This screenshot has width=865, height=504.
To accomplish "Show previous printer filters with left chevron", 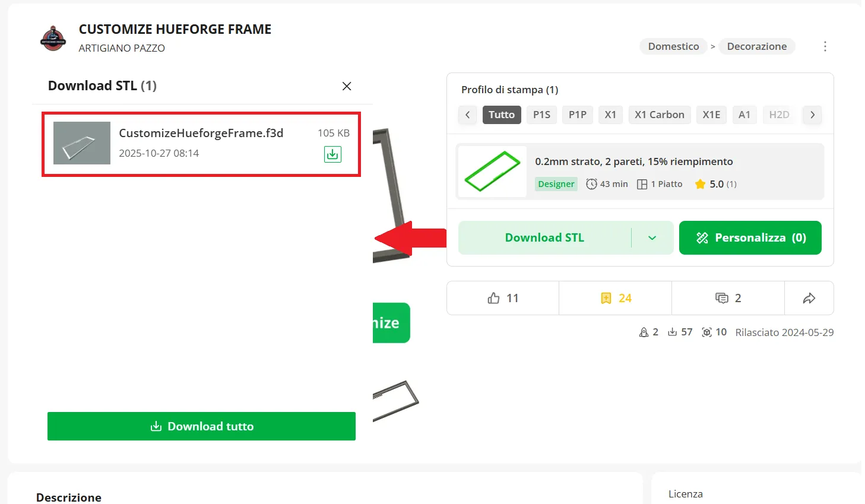I will [468, 115].
